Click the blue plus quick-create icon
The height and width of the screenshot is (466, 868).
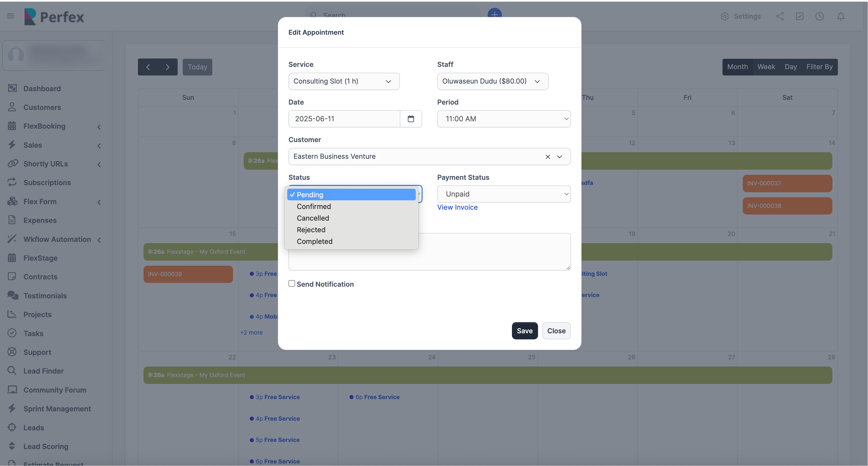pyautogui.click(x=494, y=13)
